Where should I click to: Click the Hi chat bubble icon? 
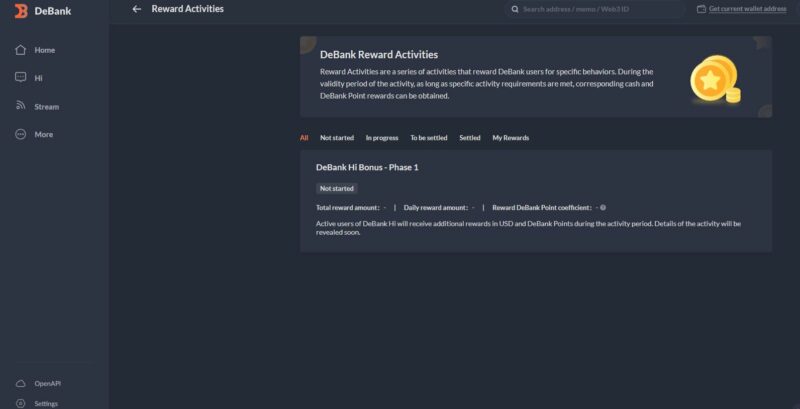click(20, 78)
